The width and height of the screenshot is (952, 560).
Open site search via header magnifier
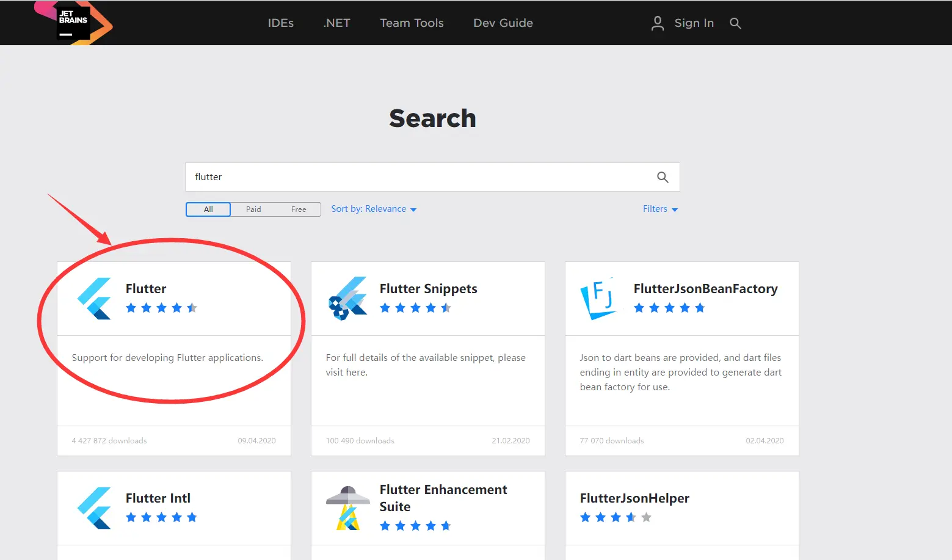(x=735, y=23)
